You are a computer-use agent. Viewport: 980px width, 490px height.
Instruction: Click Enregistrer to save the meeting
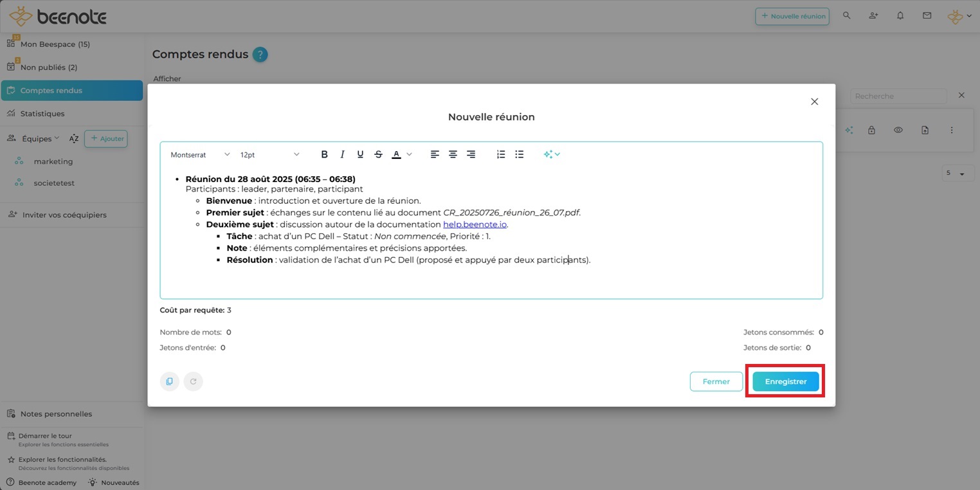tap(785, 381)
